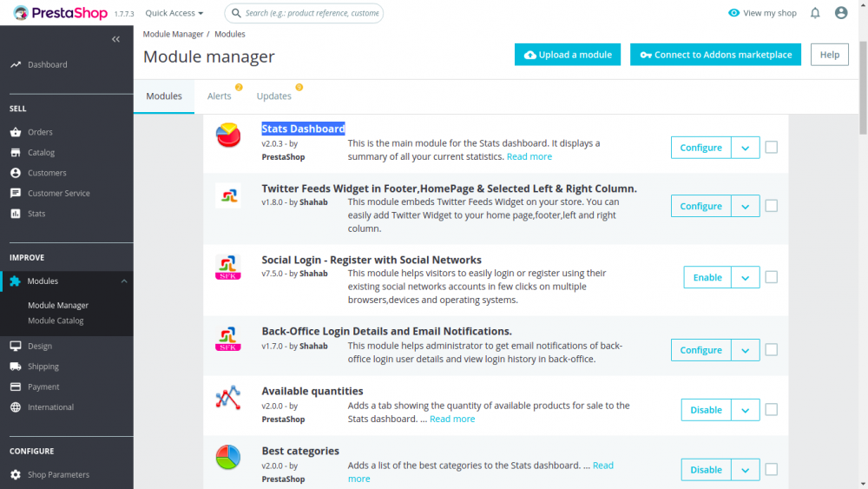
Task: Open Twitter Feeds Widget actions dropdown arrow
Action: [745, 206]
